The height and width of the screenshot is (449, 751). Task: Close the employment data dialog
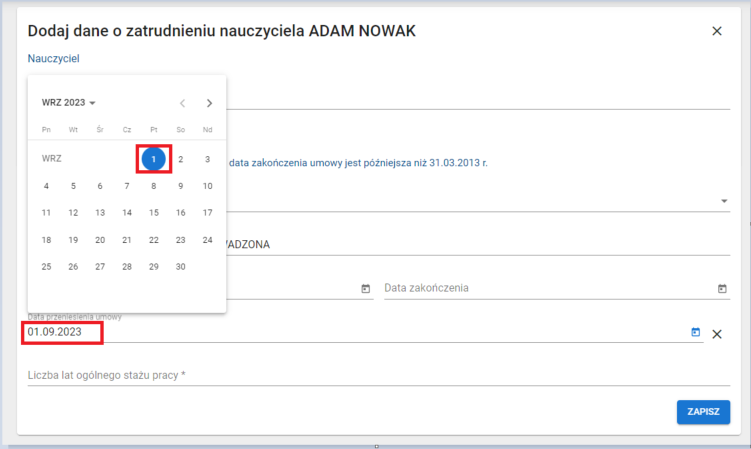pos(716,31)
